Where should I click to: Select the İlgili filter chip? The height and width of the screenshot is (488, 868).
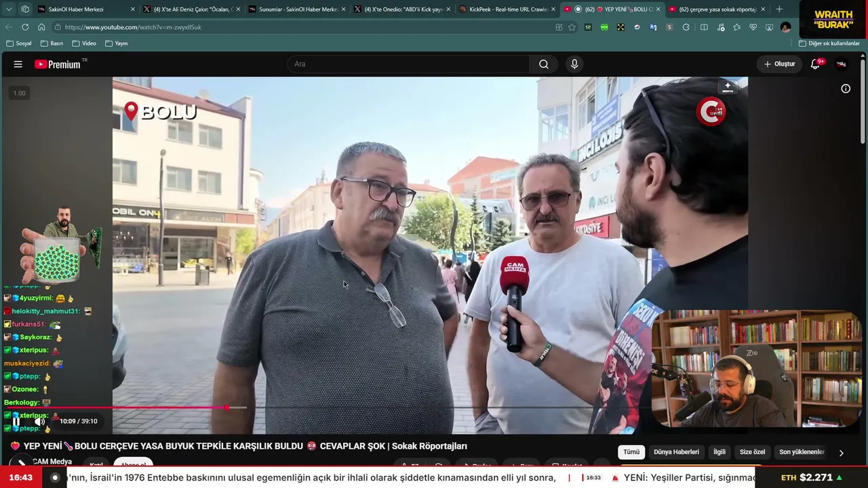(719, 452)
